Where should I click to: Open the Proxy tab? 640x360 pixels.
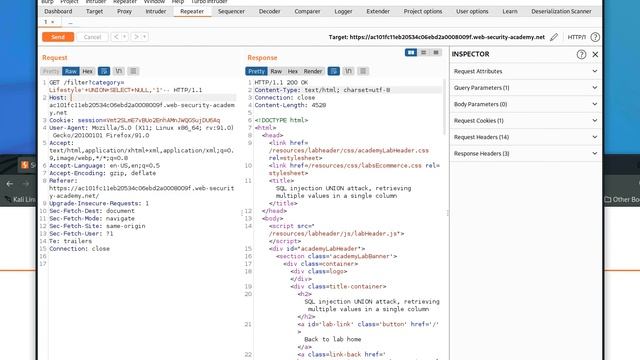[124, 11]
